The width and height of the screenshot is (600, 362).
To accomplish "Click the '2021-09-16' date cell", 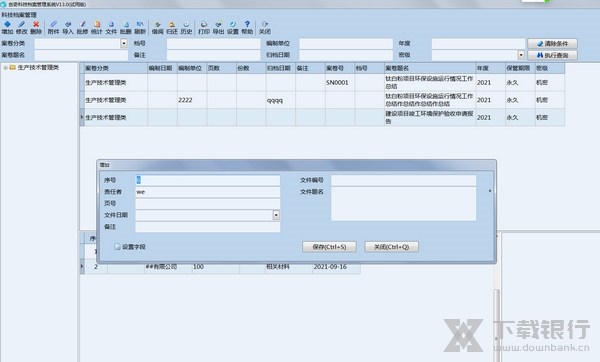I will (x=336, y=267).
